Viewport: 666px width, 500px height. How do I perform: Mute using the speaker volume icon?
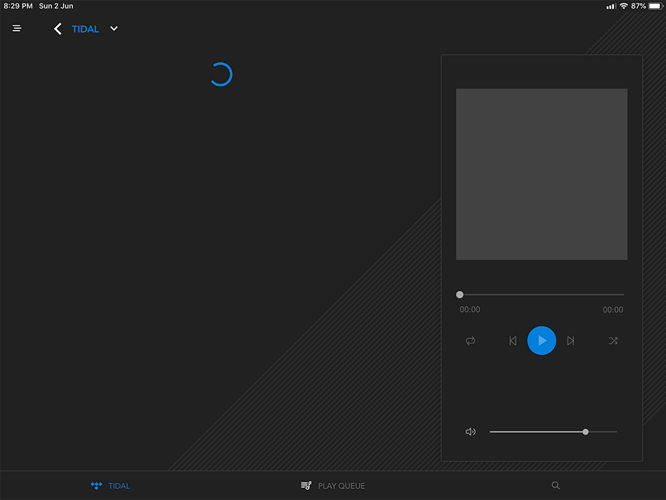471,432
